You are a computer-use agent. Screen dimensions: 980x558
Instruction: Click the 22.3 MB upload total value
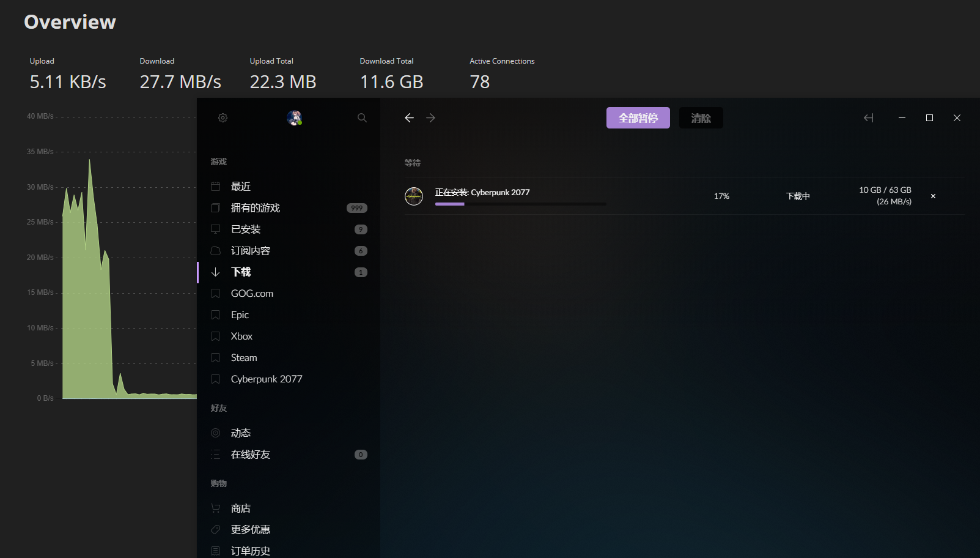(x=282, y=82)
